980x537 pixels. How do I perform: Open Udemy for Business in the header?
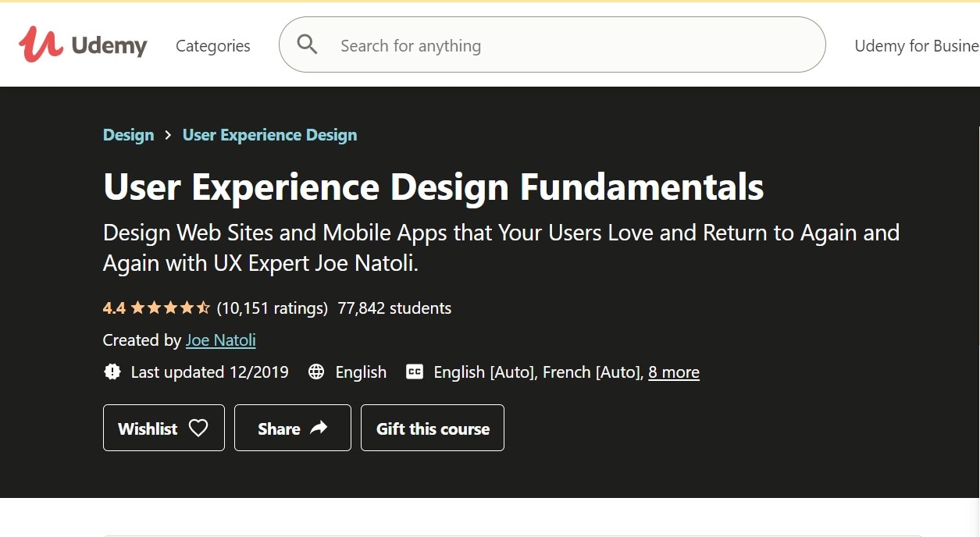click(916, 46)
